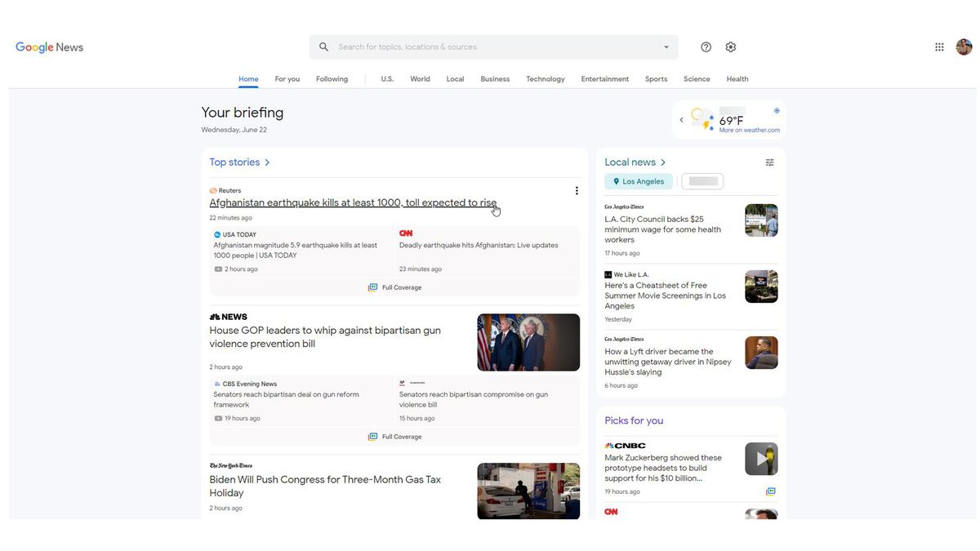Viewport: 980px width, 551px height.
Task: Switch weather to the previous location with left chevron
Action: click(681, 119)
